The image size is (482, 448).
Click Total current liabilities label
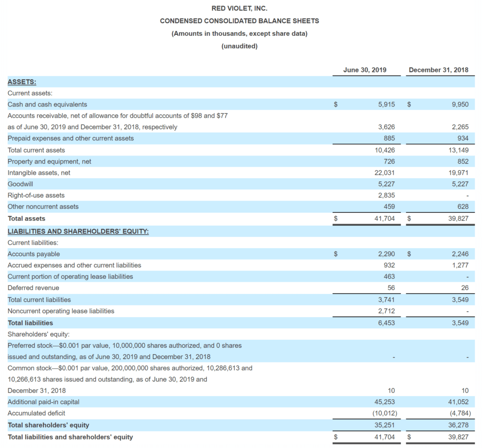click(x=40, y=300)
